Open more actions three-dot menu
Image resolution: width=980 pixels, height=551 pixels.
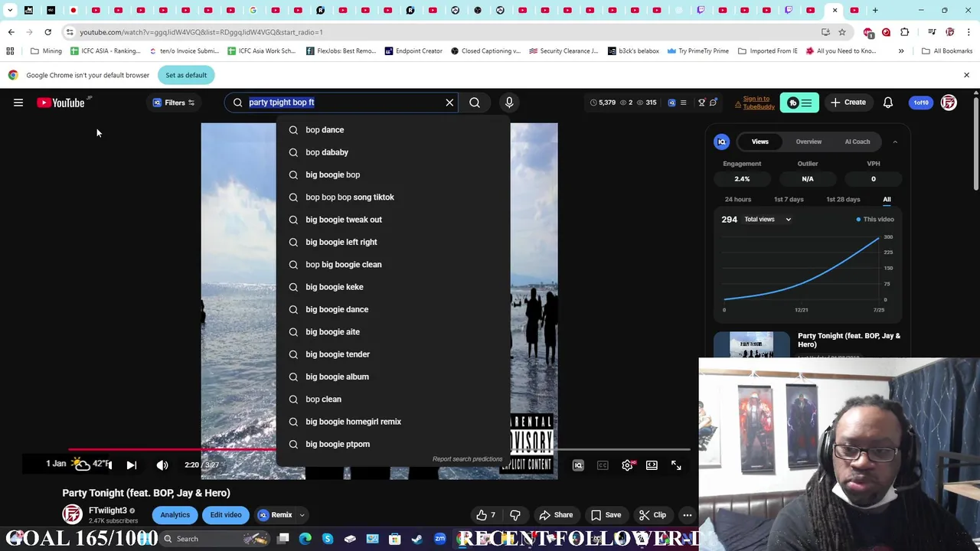click(x=688, y=515)
